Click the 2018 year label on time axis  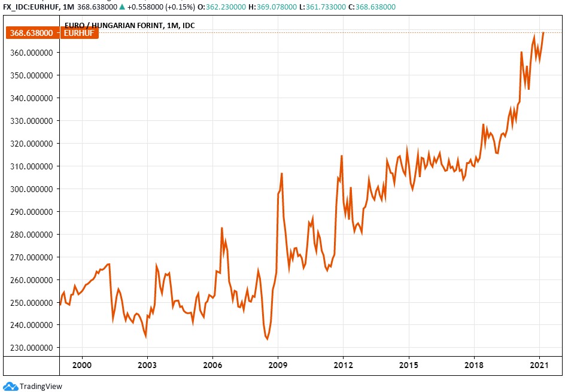(474, 365)
